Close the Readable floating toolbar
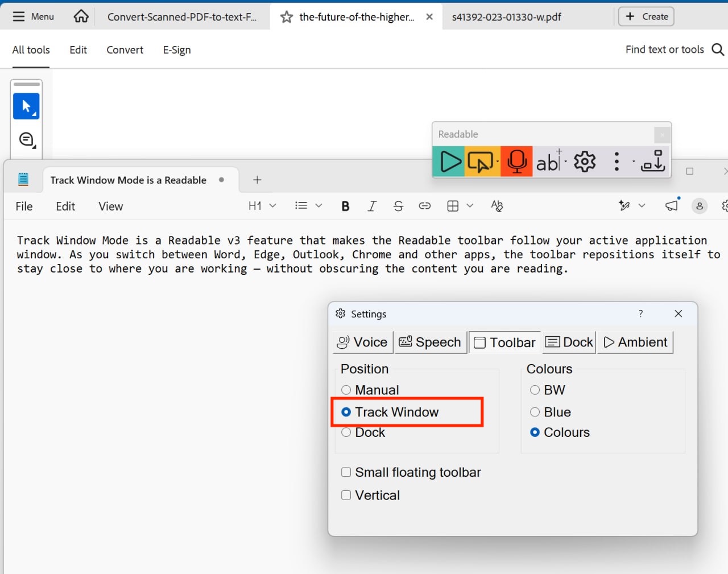 (x=662, y=135)
